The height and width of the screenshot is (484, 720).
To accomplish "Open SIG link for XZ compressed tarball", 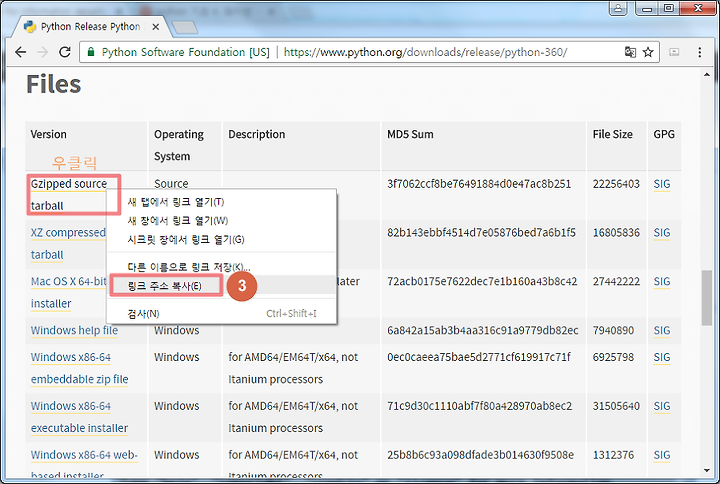I will pos(662,232).
